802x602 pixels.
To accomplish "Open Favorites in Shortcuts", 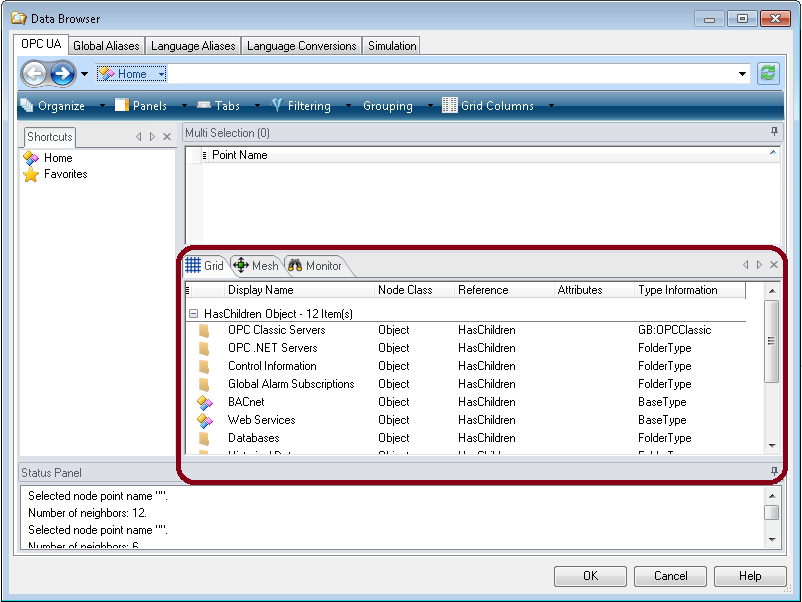I will pos(65,174).
